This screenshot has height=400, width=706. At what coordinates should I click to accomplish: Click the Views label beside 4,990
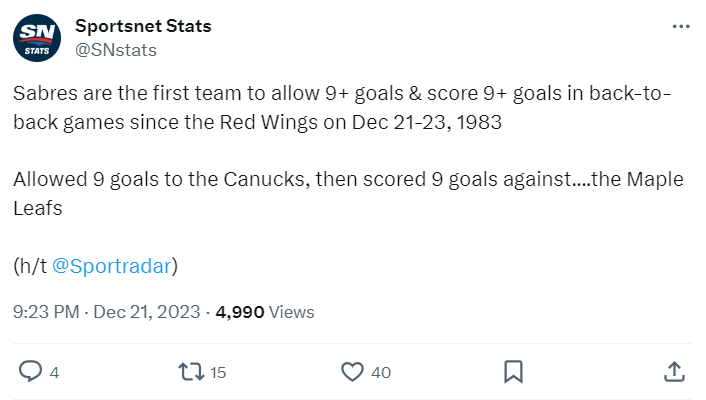click(x=291, y=312)
